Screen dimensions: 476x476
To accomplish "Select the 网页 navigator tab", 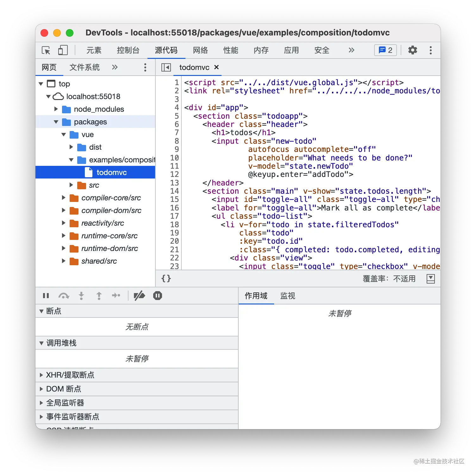I will (49, 67).
